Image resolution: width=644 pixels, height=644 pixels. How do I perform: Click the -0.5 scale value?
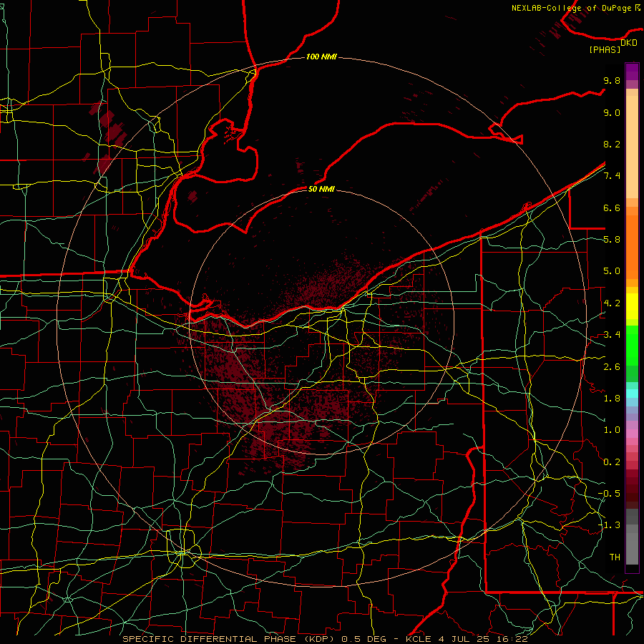click(x=609, y=494)
